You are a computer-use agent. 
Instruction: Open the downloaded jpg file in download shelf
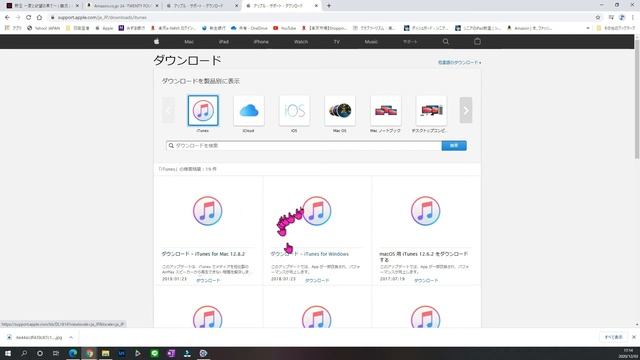click(x=35, y=338)
